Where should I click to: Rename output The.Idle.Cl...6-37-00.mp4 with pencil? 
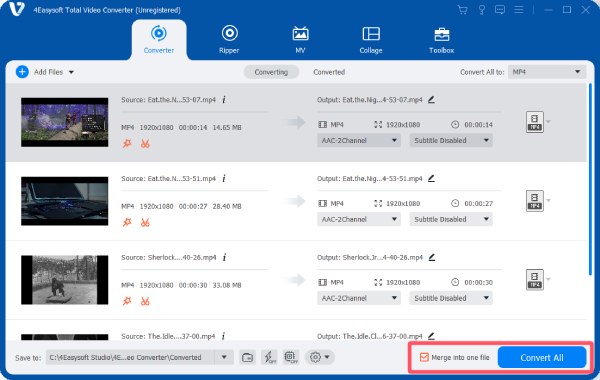(431, 336)
